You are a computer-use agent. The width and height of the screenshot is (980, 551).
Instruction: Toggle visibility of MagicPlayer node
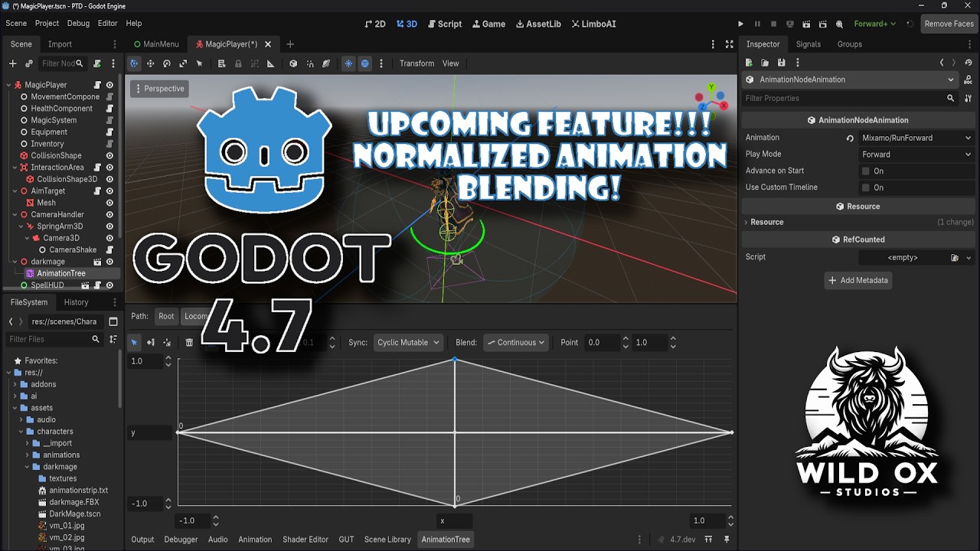109,85
